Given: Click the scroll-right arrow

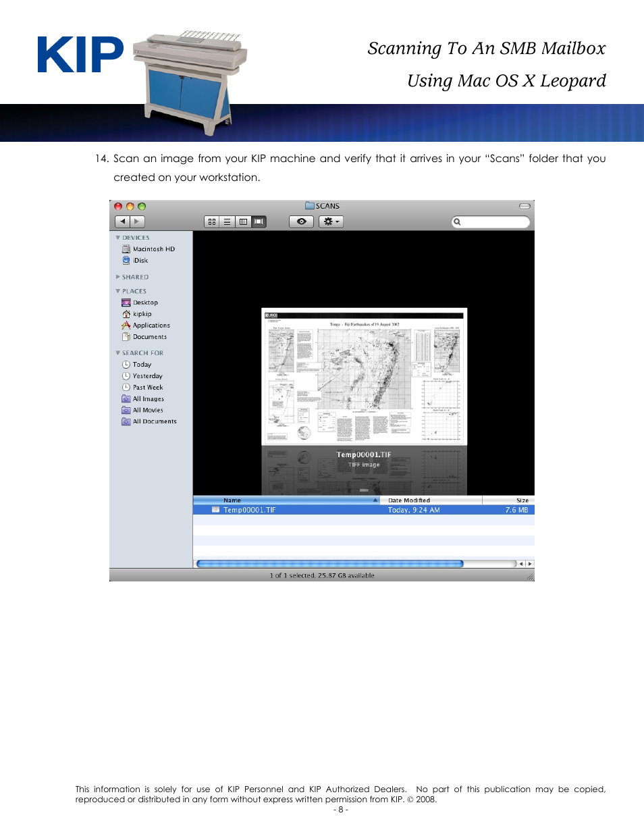Looking at the screenshot, I should pyautogui.click(x=530, y=564).
